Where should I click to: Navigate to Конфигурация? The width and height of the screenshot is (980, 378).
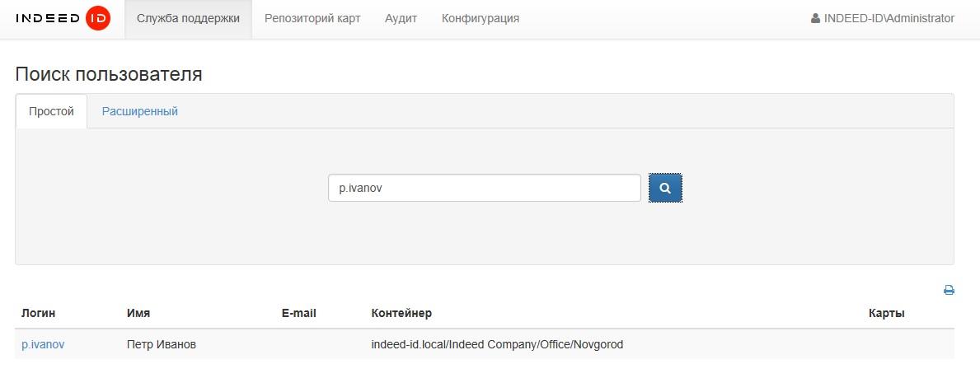click(x=481, y=18)
